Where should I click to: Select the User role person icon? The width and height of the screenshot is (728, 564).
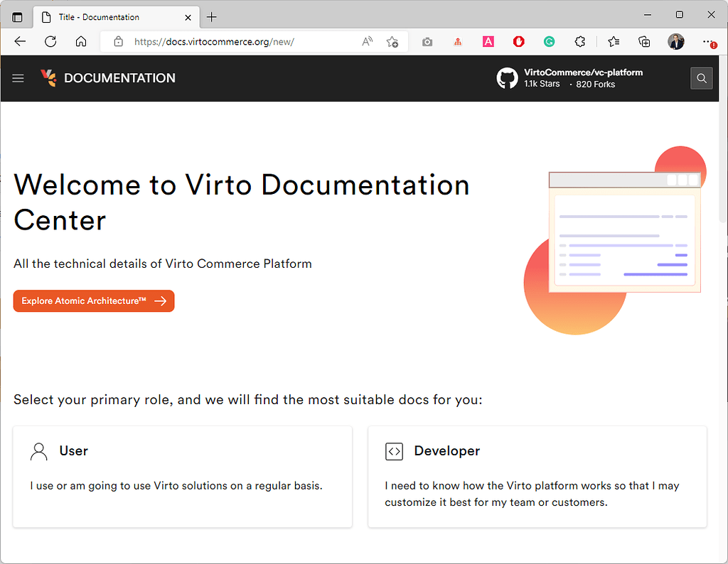click(38, 451)
